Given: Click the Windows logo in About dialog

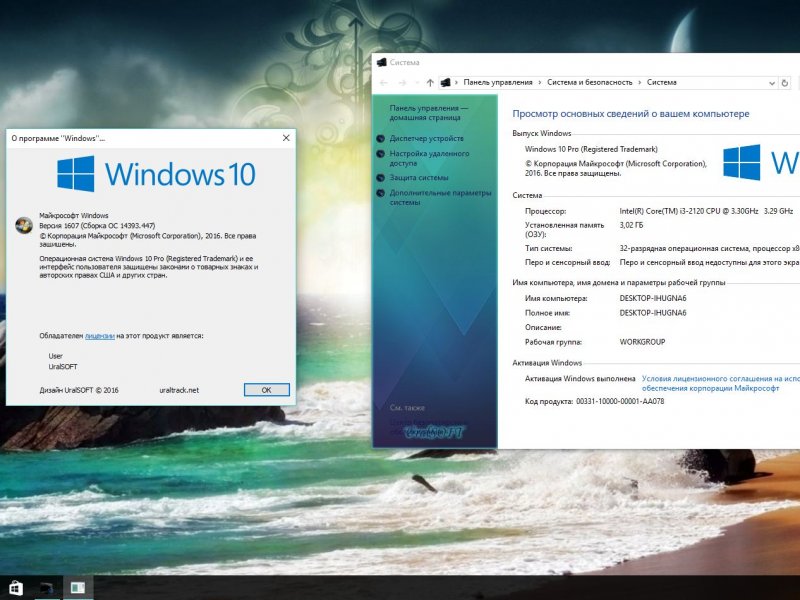Looking at the screenshot, I should coord(76,174).
